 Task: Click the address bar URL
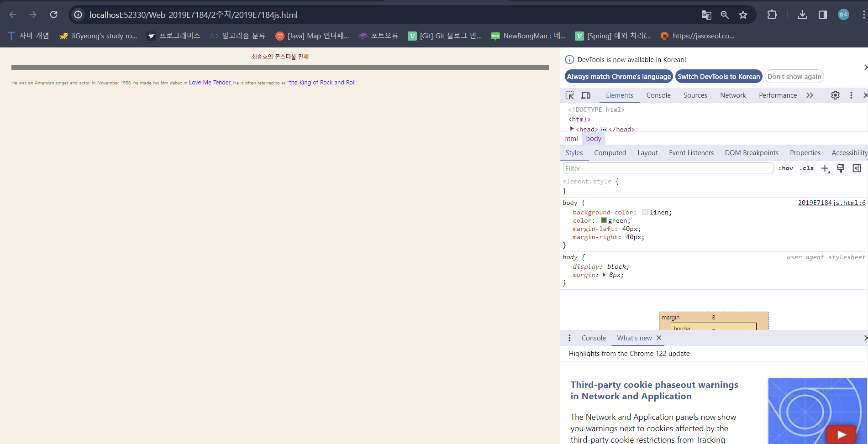[194, 15]
